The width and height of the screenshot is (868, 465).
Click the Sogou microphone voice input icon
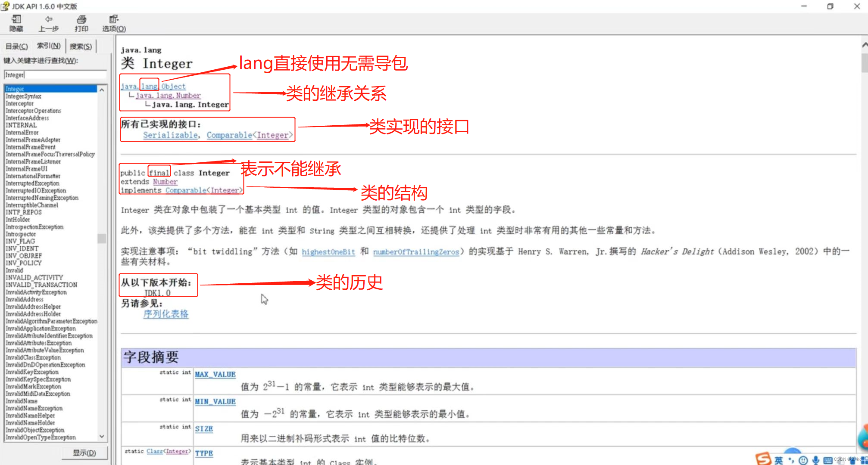[x=815, y=460]
